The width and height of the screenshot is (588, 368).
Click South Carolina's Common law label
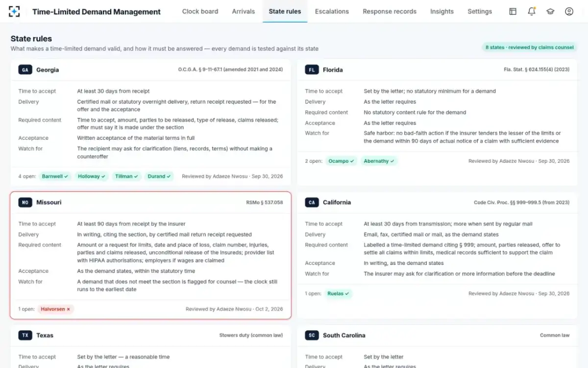pos(555,335)
